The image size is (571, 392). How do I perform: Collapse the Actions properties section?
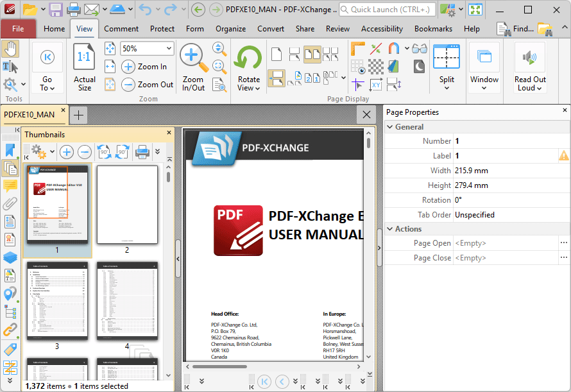(390, 229)
